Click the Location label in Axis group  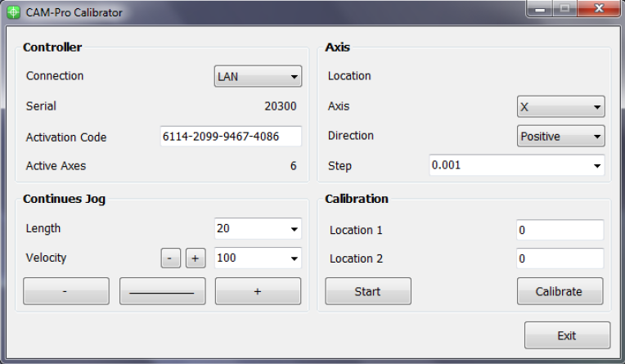tap(349, 76)
